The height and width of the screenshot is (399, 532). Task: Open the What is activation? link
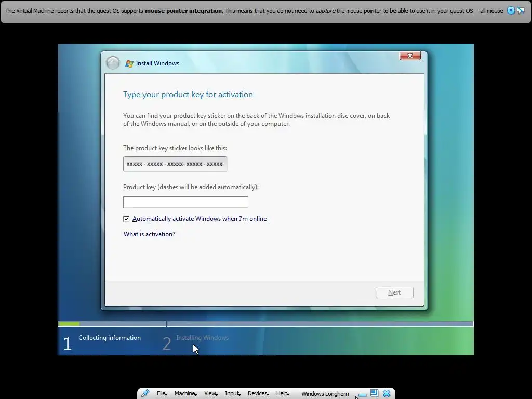pos(149,234)
